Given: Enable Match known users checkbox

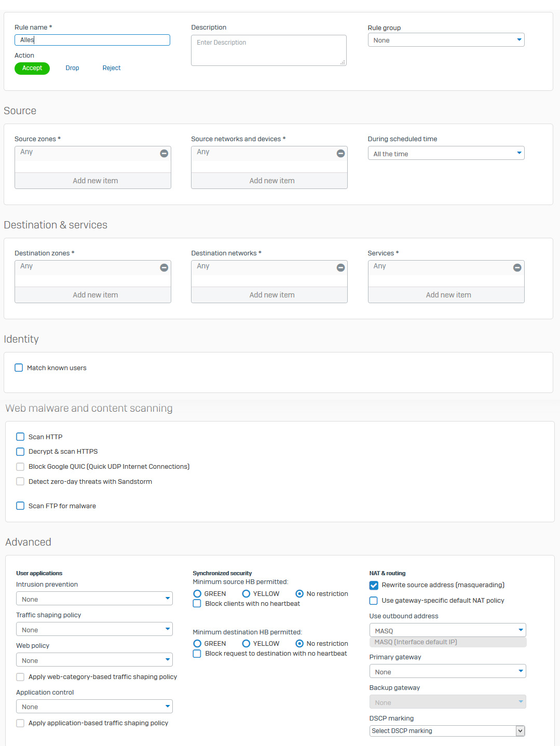Looking at the screenshot, I should pos(19,368).
